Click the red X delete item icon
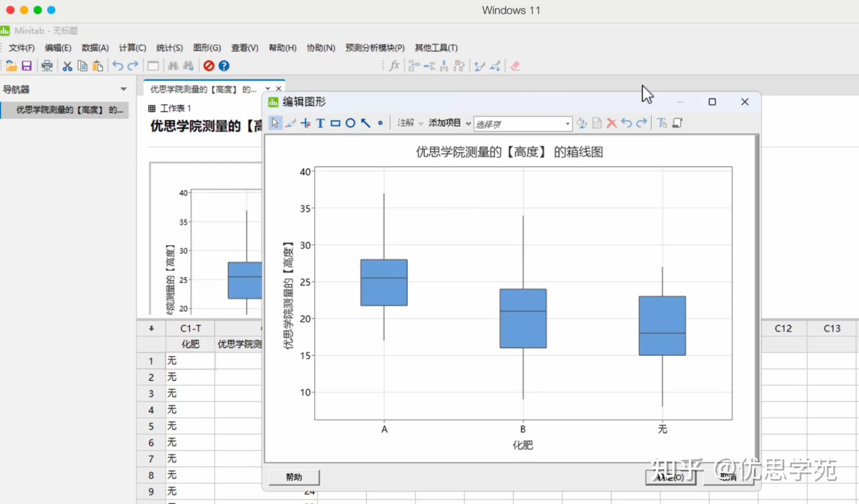This screenshot has height=504, width=859. 611,123
